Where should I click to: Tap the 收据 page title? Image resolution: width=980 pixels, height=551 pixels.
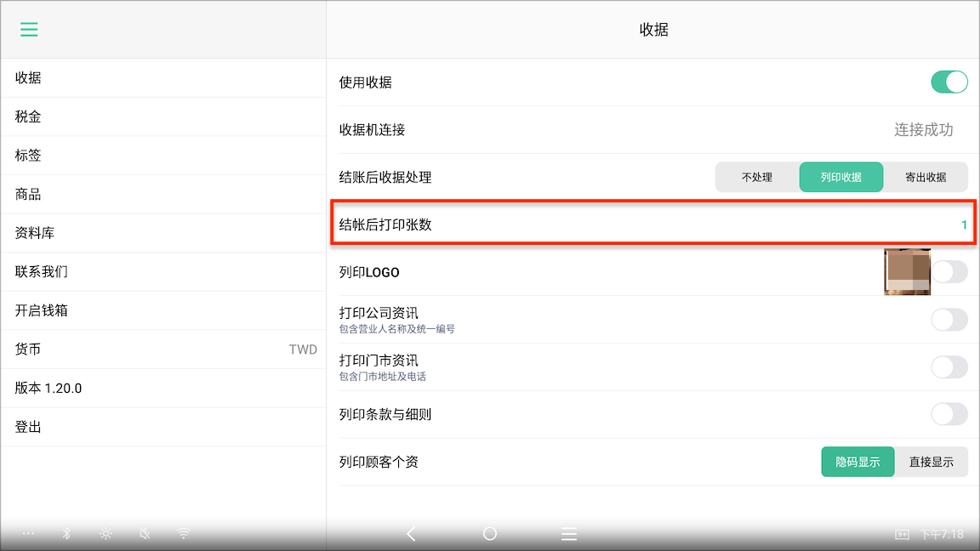(653, 30)
